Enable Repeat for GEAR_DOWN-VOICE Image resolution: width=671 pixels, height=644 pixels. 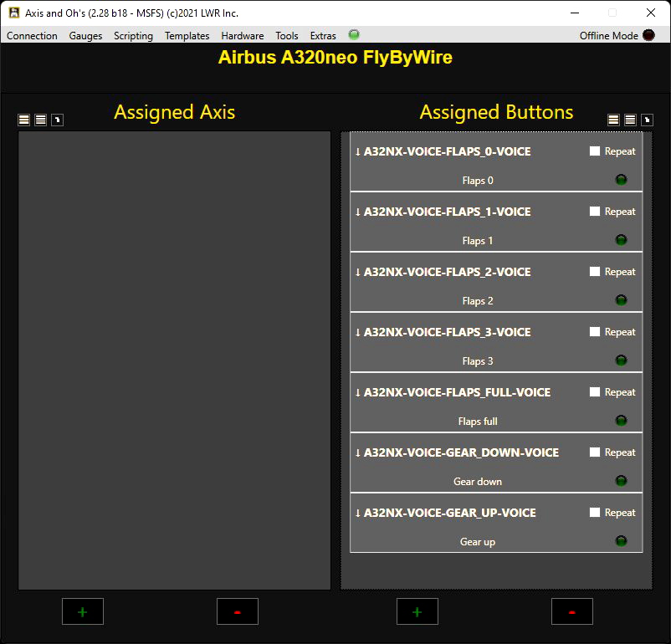pyautogui.click(x=594, y=452)
